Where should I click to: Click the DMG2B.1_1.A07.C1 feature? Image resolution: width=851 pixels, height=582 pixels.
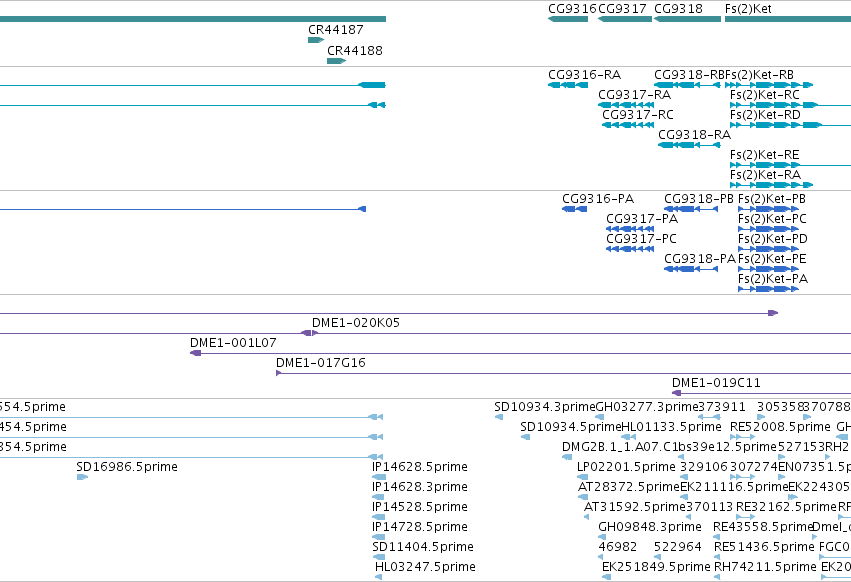tap(566, 457)
